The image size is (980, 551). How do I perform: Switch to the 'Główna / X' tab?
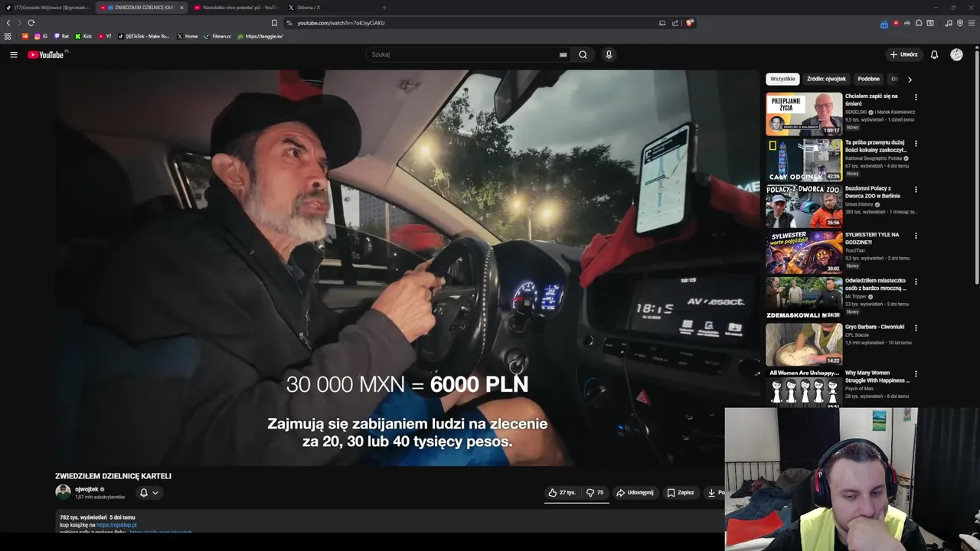click(328, 8)
